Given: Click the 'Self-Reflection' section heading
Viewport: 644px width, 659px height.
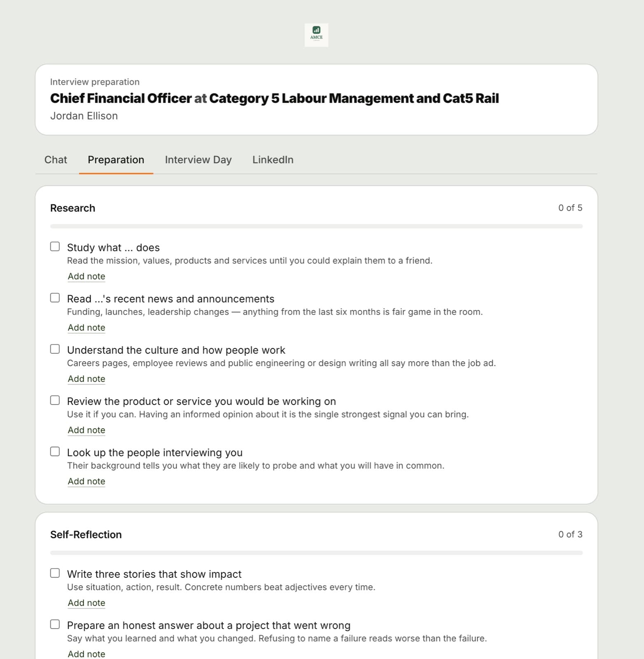Looking at the screenshot, I should click(x=86, y=535).
